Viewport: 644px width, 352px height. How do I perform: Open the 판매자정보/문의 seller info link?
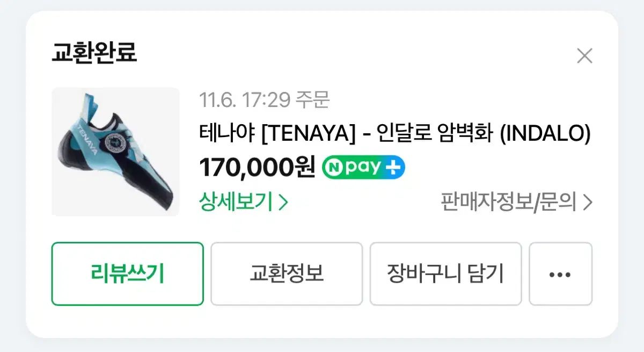(x=509, y=202)
